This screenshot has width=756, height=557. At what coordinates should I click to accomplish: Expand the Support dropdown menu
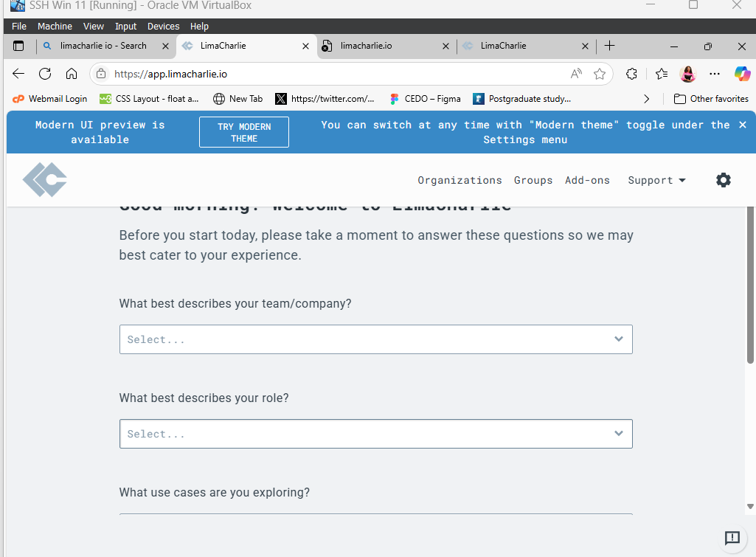656,180
